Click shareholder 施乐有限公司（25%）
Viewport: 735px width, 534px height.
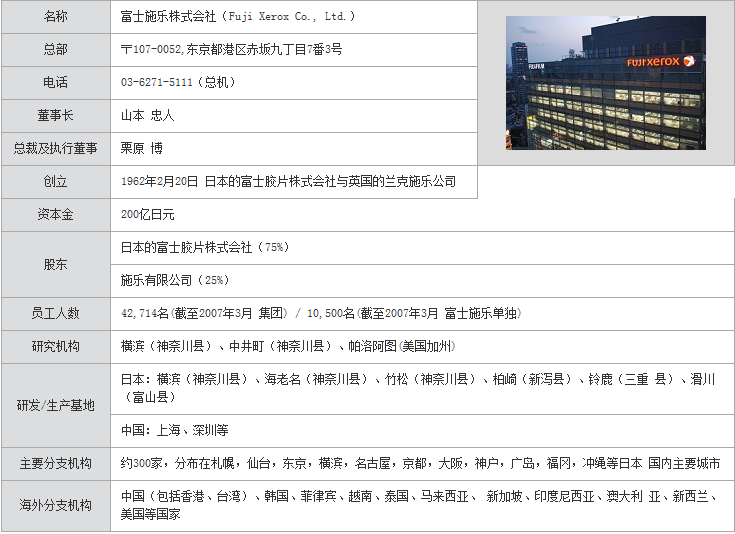pos(175,280)
